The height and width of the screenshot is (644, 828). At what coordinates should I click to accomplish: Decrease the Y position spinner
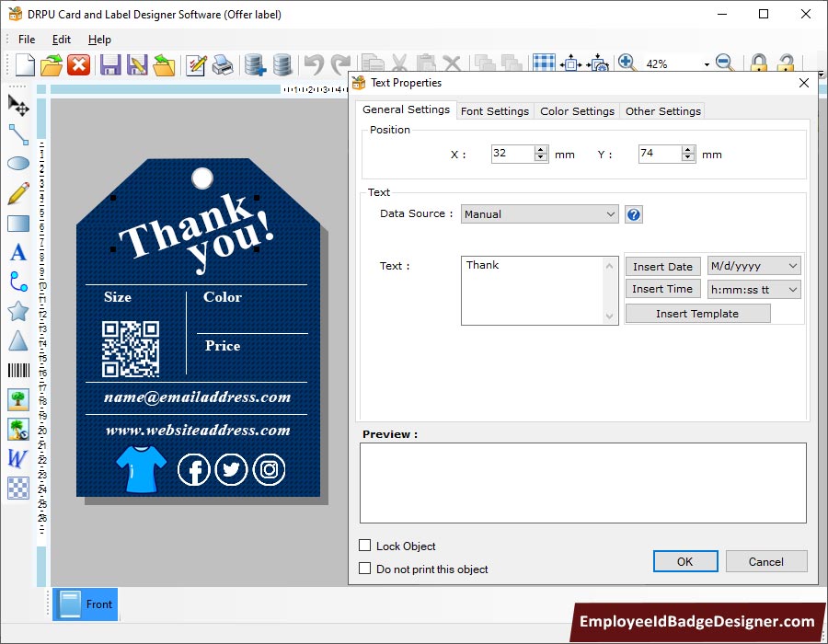pos(687,158)
